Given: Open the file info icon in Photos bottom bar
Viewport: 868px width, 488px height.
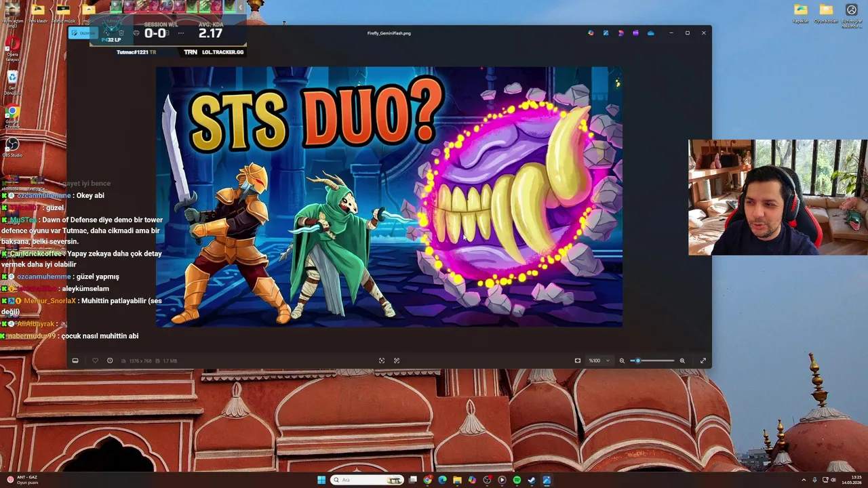Looking at the screenshot, I should [x=110, y=361].
